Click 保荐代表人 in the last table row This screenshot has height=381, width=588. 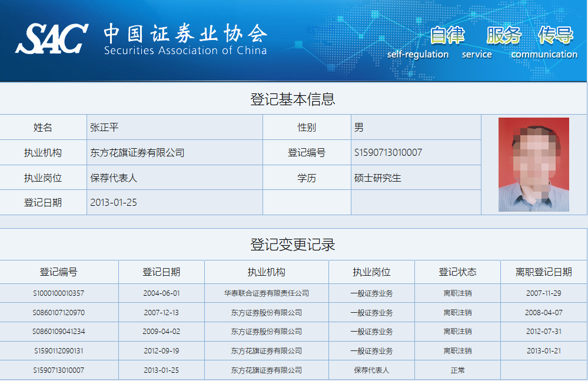click(x=371, y=370)
